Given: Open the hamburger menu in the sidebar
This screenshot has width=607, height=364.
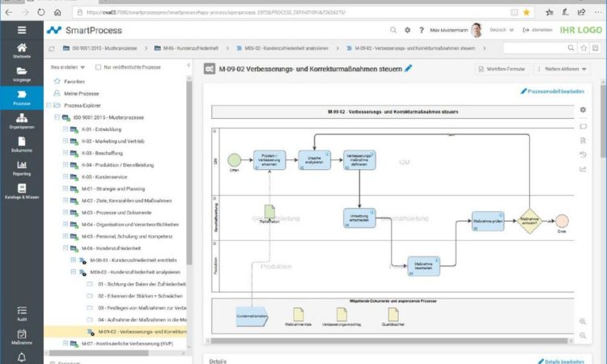Looking at the screenshot, I should click(22, 30).
